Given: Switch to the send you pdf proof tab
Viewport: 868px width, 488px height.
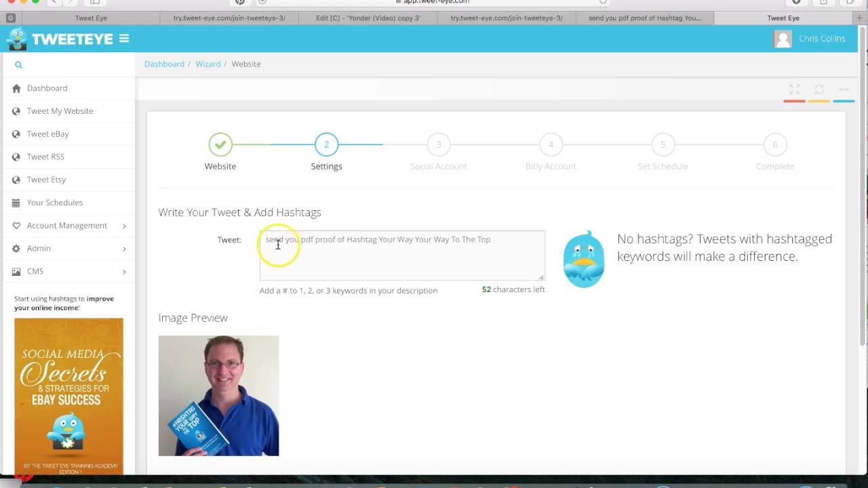Looking at the screenshot, I should (645, 18).
